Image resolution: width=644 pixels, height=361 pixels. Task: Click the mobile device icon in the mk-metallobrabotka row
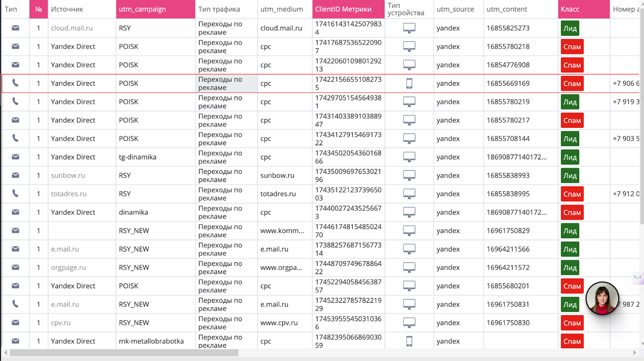(409, 341)
